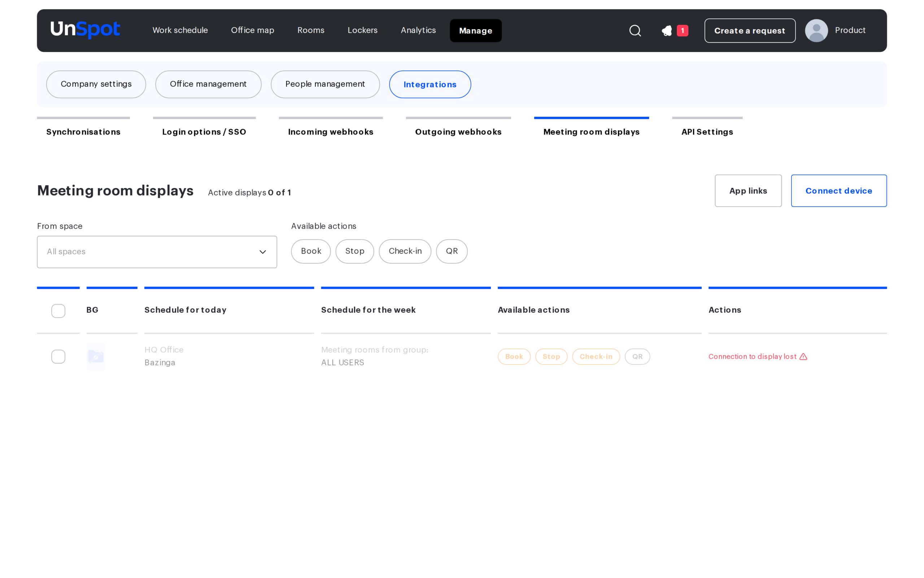Click the App links button

coord(748,191)
